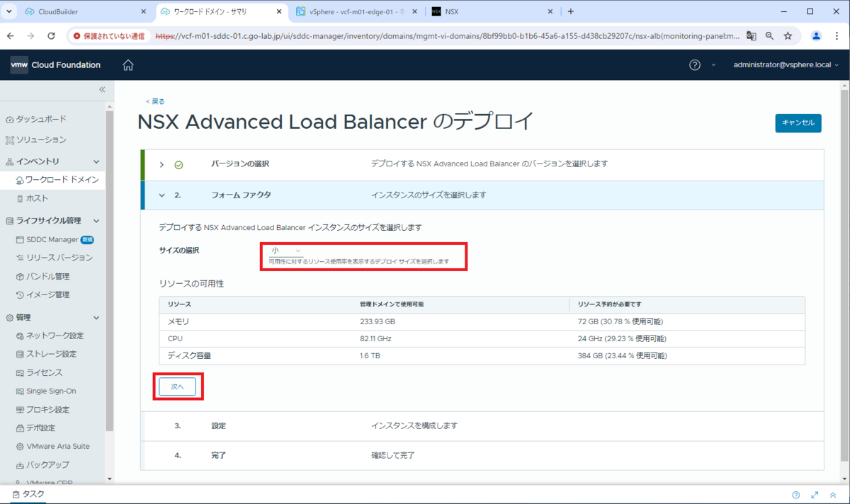Viewport: 850px width, 504px height.
Task: Open the サイズの選択 dropdown showing 小
Action: pyautogui.click(x=285, y=251)
